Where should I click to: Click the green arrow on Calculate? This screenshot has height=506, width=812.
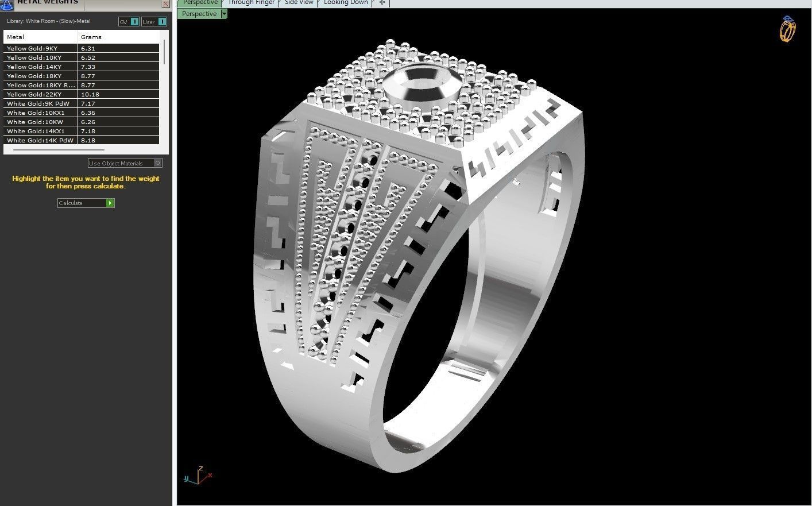point(110,203)
